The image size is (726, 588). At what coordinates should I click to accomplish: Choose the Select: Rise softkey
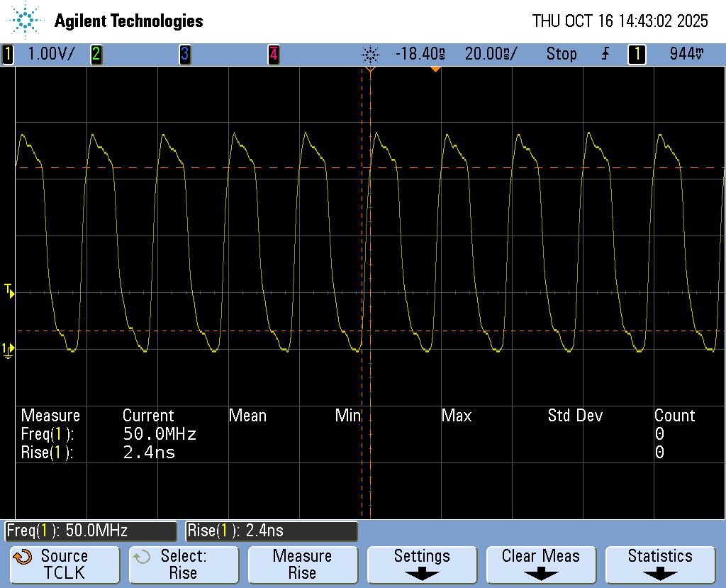pos(184,565)
